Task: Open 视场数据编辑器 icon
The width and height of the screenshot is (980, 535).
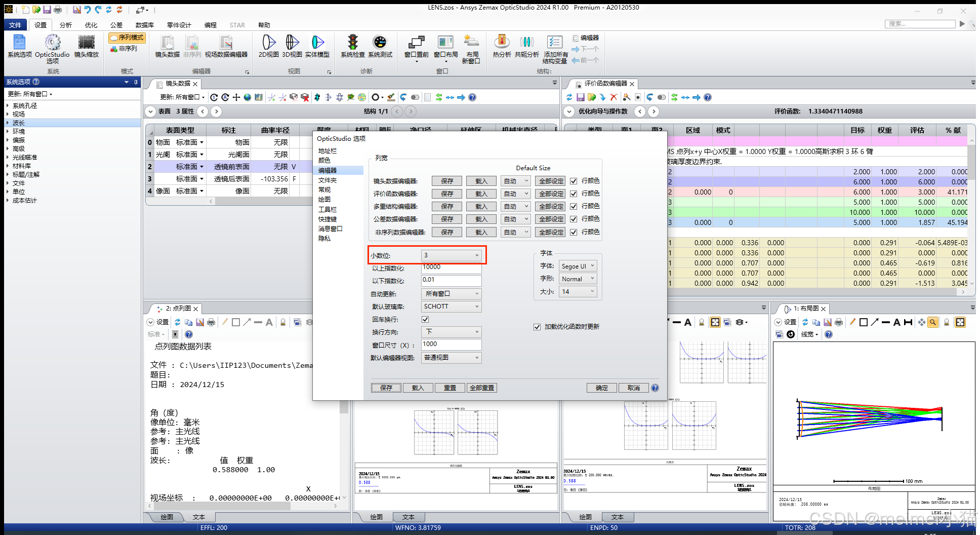Action: (x=226, y=46)
